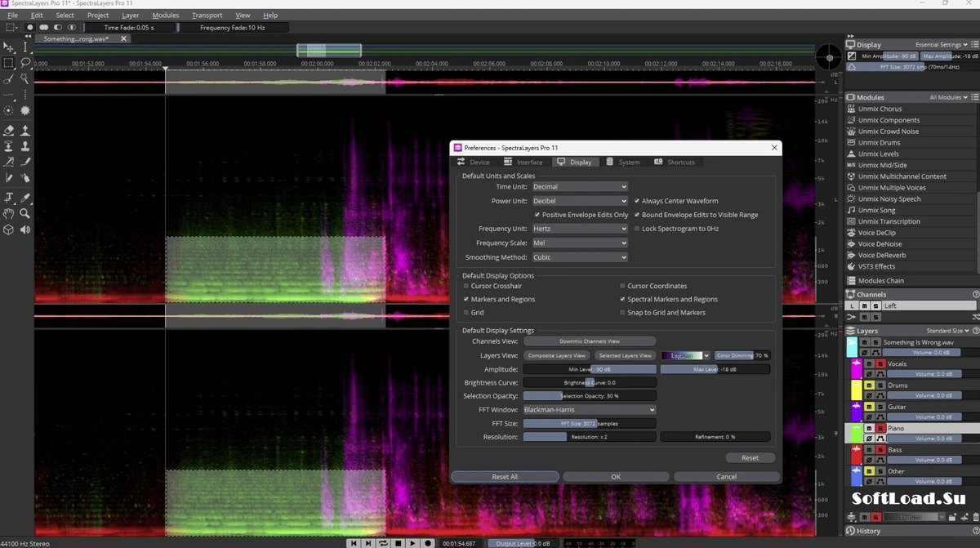This screenshot has height=548, width=980.
Task: Click the speaker playback tool icon
Action: (x=25, y=229)
